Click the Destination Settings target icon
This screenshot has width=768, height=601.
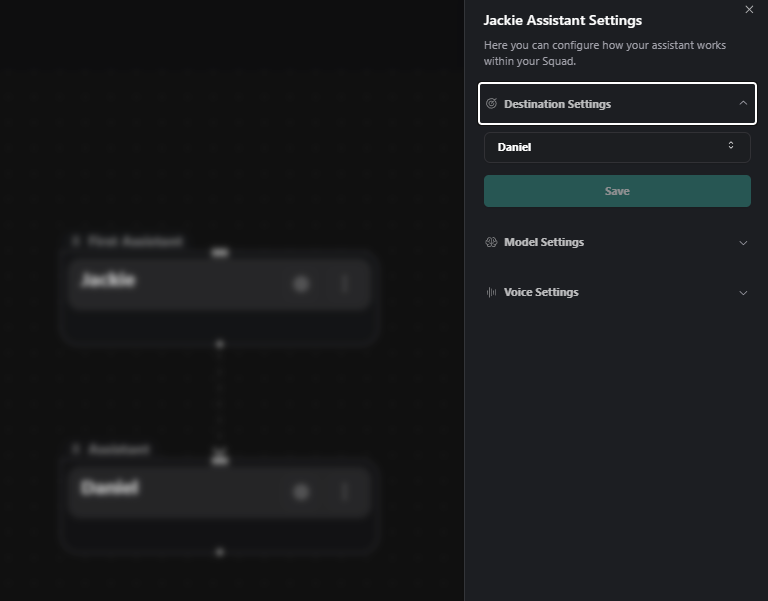pyautogui.click(x=491, y=103)
